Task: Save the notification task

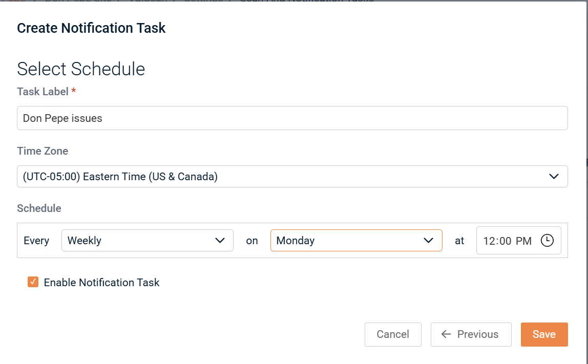Action: click(x=544, y=334)
